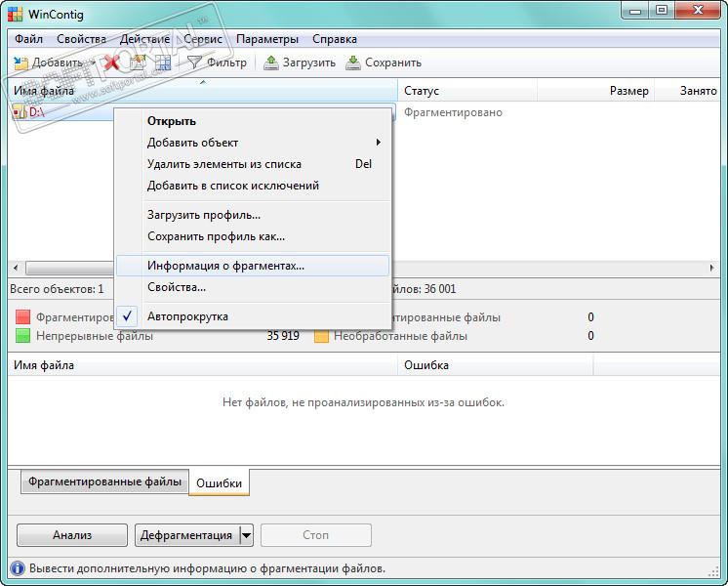Click the Сохранить profile icon
The image size is (728, 586).
coord(353,63)
